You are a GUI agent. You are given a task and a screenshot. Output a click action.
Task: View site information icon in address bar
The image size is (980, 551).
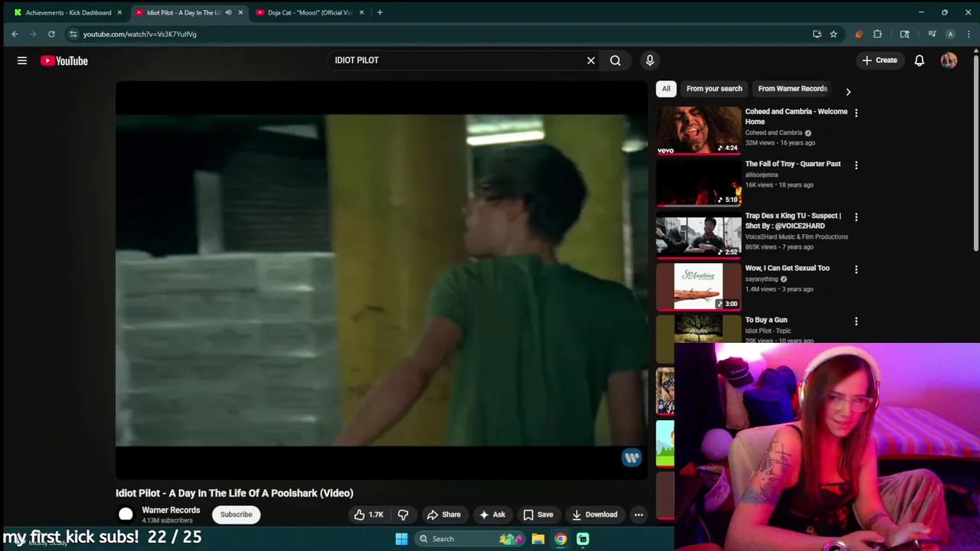[x=73, y=34]
